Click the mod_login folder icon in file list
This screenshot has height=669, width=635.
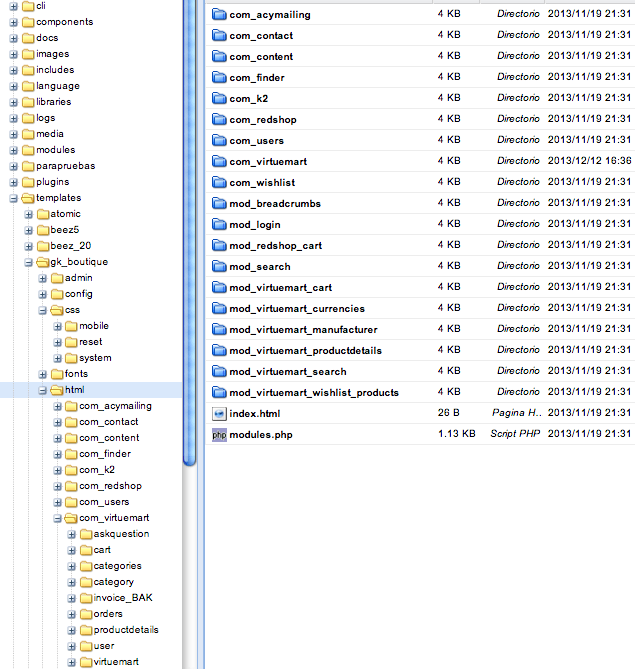(219, 224)
